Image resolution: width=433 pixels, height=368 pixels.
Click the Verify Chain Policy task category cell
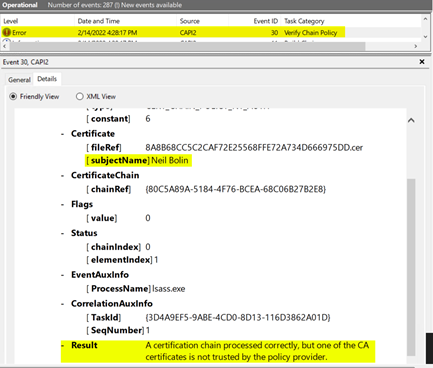310,33
